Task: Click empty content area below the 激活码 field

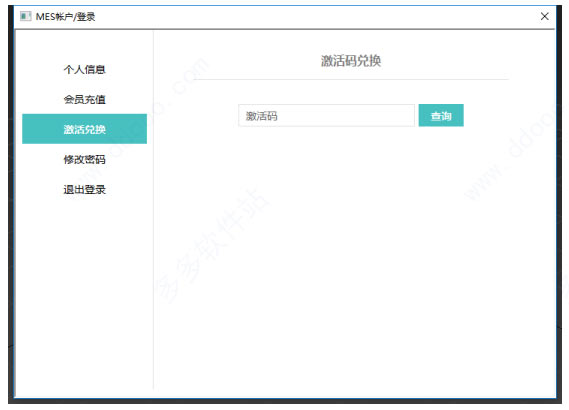Action: pos(352,254)
